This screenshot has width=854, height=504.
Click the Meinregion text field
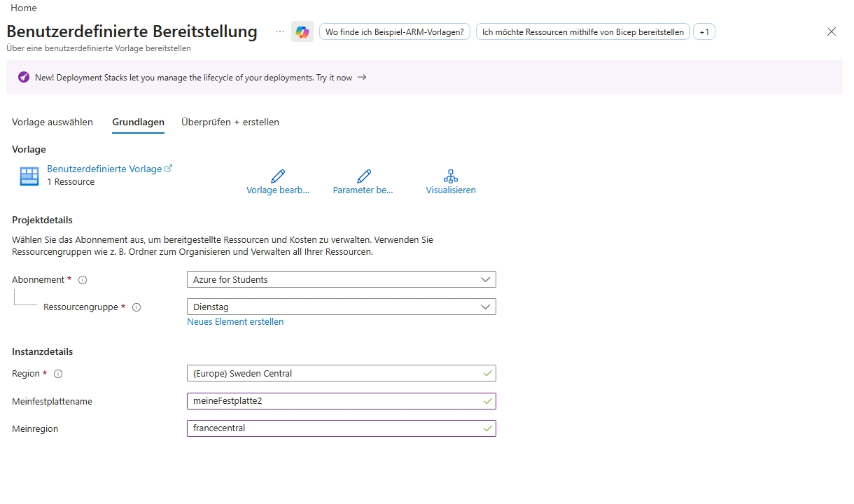(x=341, y=428)
